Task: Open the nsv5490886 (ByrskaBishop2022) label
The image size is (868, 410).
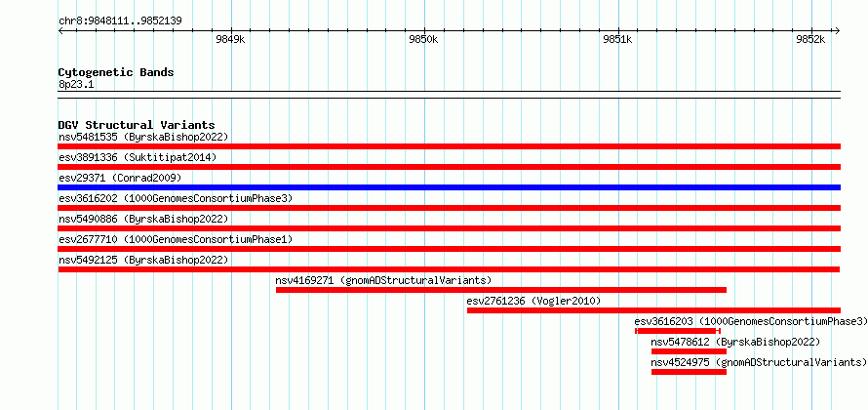Action: coord(143,219)
